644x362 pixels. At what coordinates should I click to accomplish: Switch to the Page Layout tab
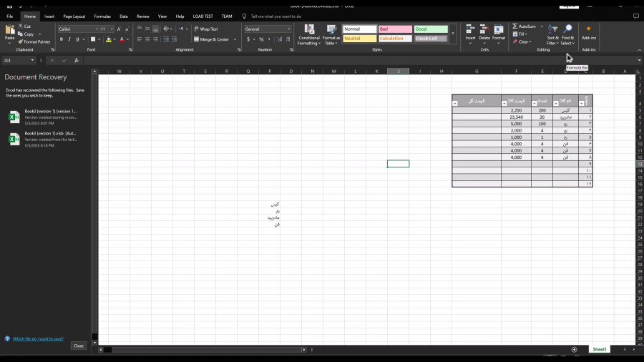click(x=74, y=16)
